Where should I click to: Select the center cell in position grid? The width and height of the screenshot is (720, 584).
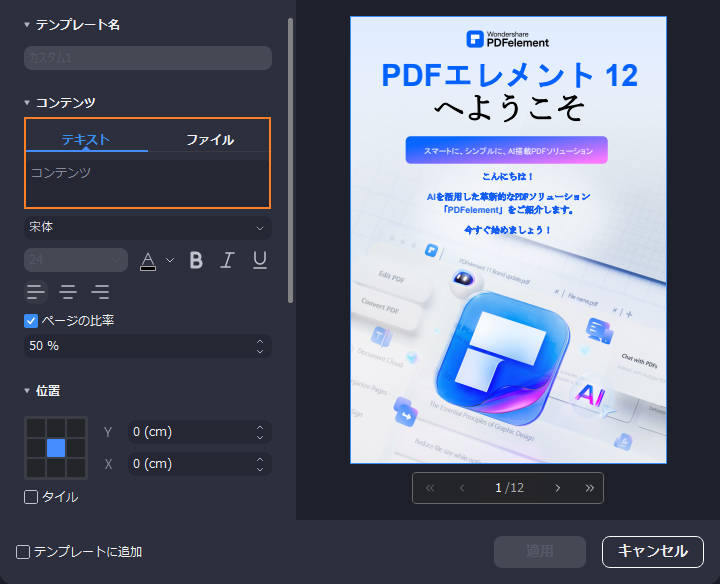56,448
